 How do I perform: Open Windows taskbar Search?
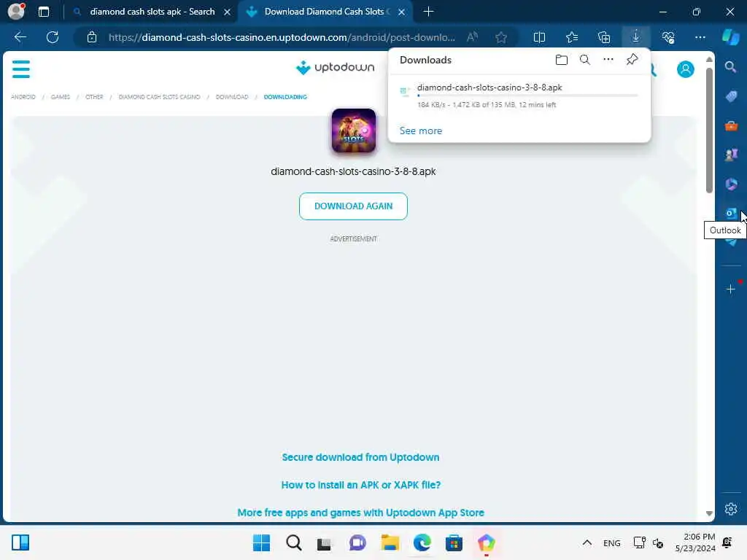[x=293, y=542]
